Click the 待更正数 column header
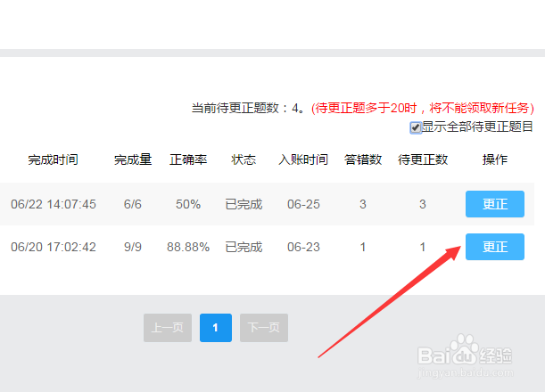This screenshot has width=545, height=392. tap(423, 159)
